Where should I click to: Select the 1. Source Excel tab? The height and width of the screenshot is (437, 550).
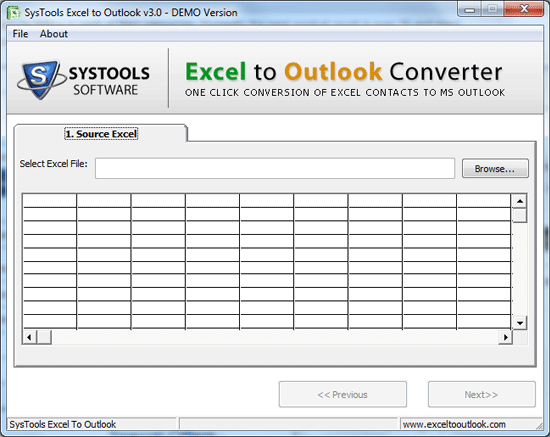click(x=101, y=134)
